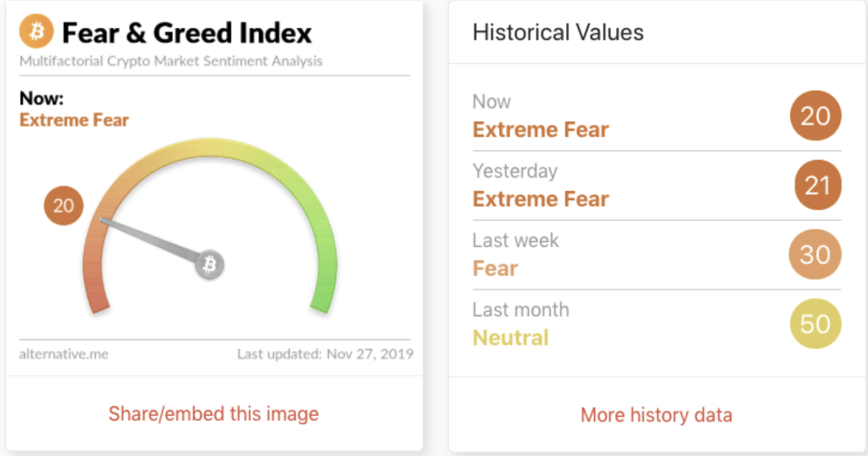Click the Now value 20 circle

[815, 116]
